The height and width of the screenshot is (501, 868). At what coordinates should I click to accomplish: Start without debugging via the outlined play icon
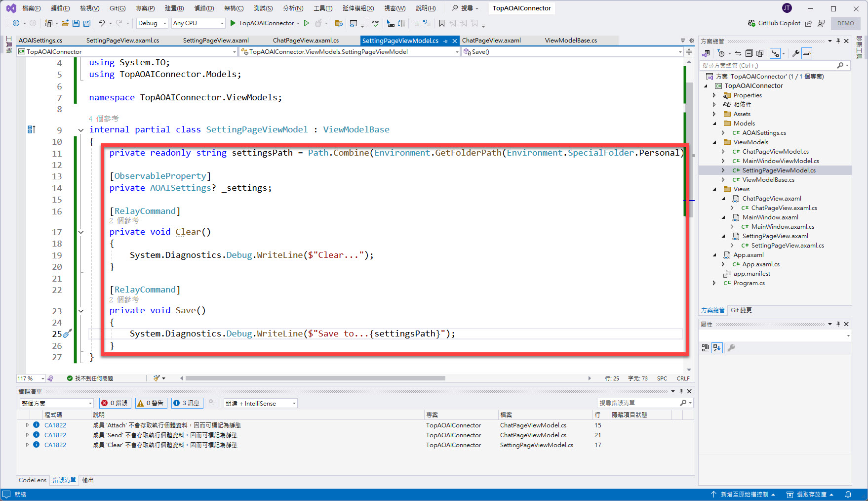(x=307, y=23)
